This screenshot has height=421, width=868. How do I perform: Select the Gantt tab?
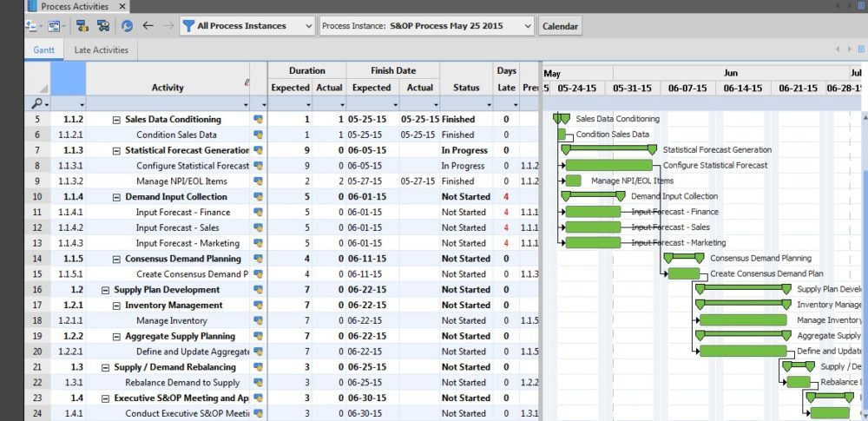[43, 50]
